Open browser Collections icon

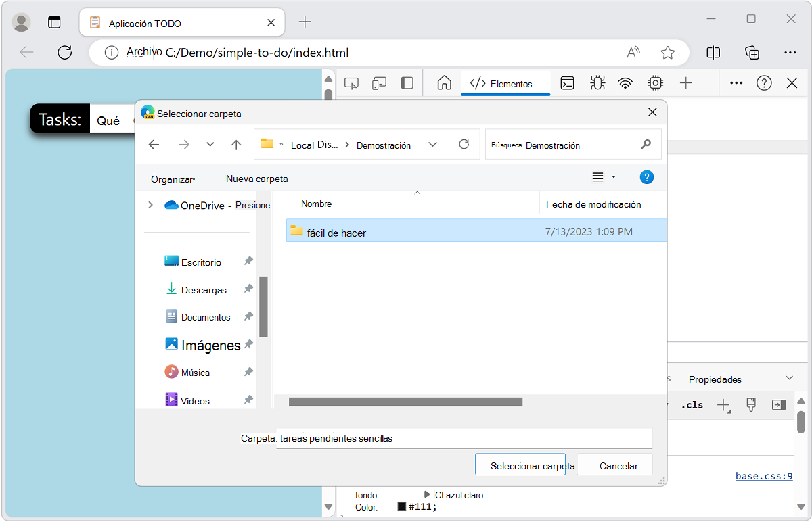click(752, 52)
